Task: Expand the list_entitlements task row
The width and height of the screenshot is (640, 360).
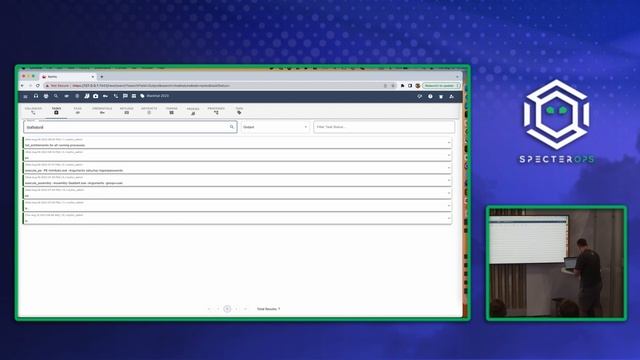Action: pyautogui.click(x=449, y=143)
